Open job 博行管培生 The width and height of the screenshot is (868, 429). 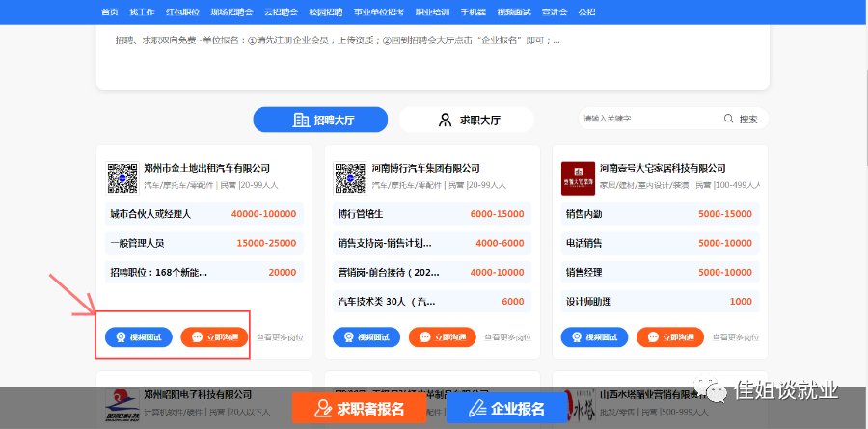coord(432,214)
